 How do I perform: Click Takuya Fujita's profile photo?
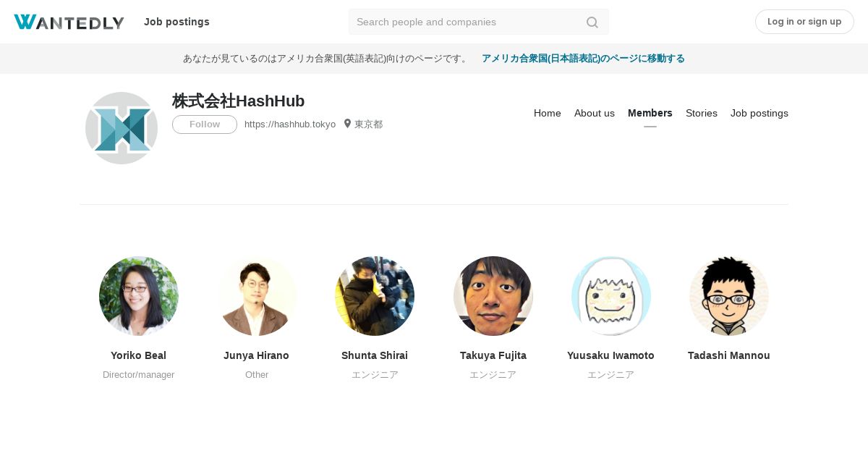pyautogui.click(x=493, y=296)
